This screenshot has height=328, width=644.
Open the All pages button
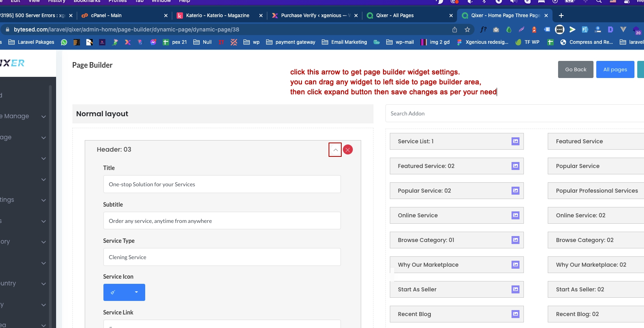(615, 69)
